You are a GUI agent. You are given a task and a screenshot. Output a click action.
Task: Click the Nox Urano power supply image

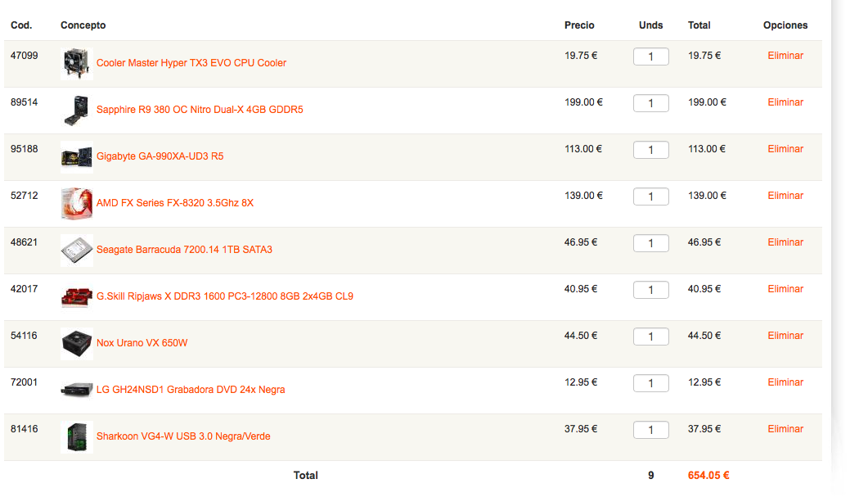(x=76, y=343)
